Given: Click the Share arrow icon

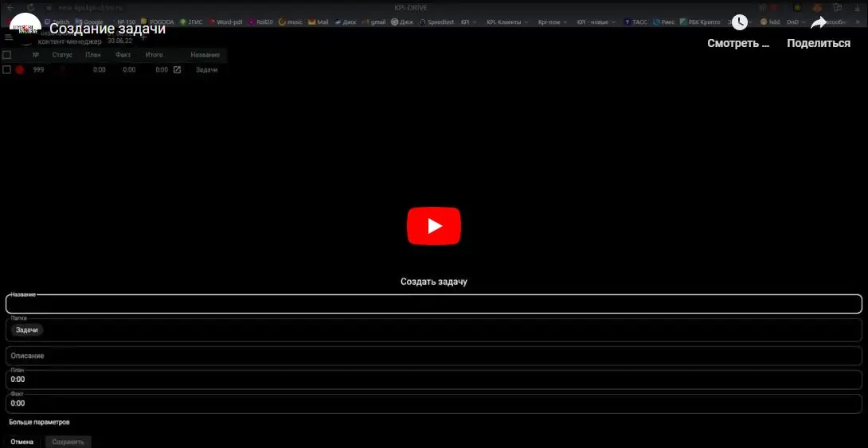Looking at the screenshot, I should [819, 22].
